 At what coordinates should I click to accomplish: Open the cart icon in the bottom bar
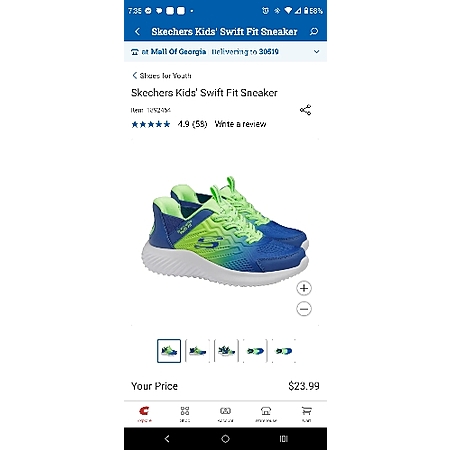coord(306,414)
